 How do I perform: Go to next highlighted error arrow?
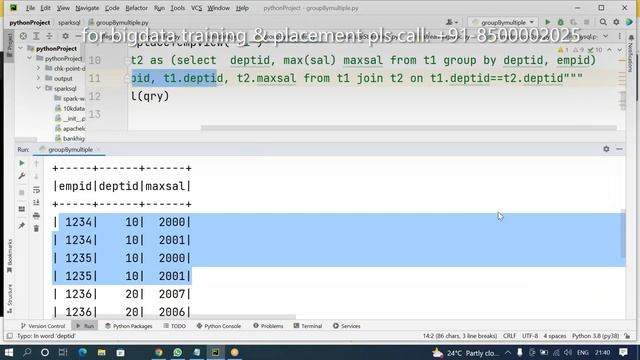point(619,50)
